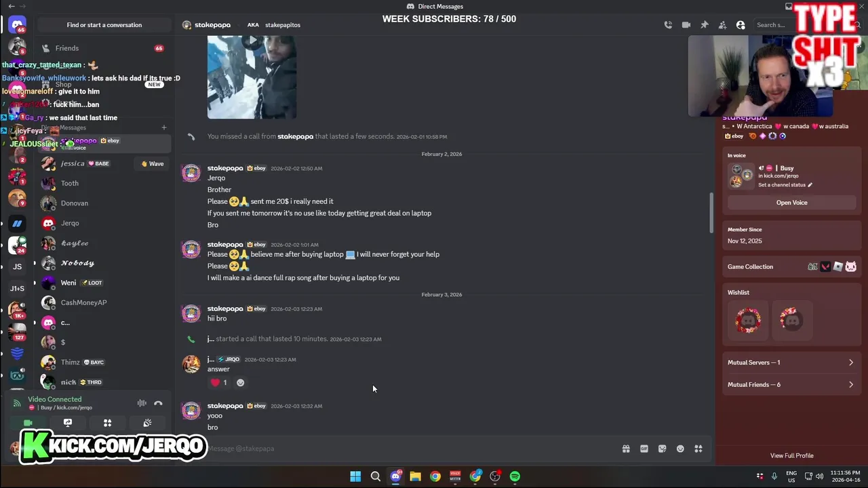Image resolution: width=868 pixels, height=488 pixels.
Task: Open the Thimz direct message
Action: point(103,362)
